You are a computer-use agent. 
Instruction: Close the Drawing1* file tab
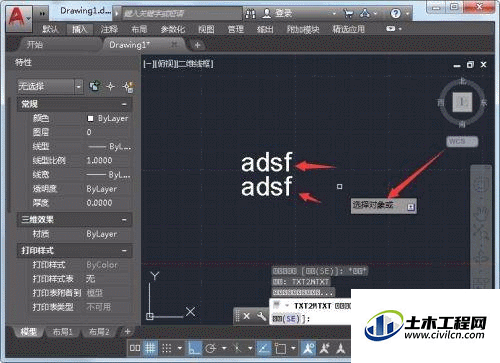coord(174,44)
